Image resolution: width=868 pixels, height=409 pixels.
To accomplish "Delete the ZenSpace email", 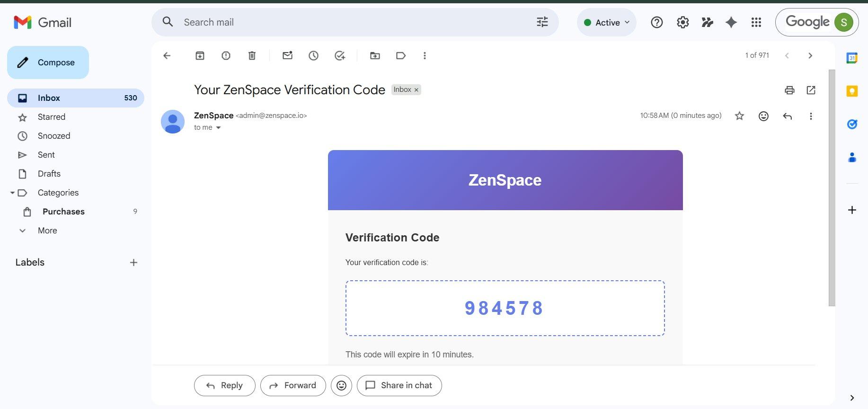I will click(252, 56).
